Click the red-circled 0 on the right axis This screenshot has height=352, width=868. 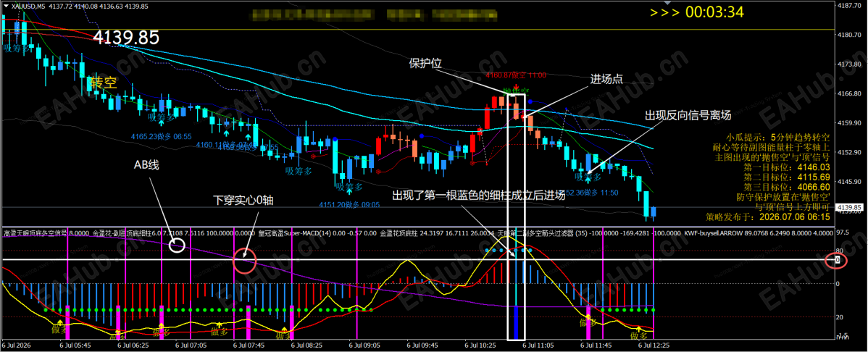[838, 259]
